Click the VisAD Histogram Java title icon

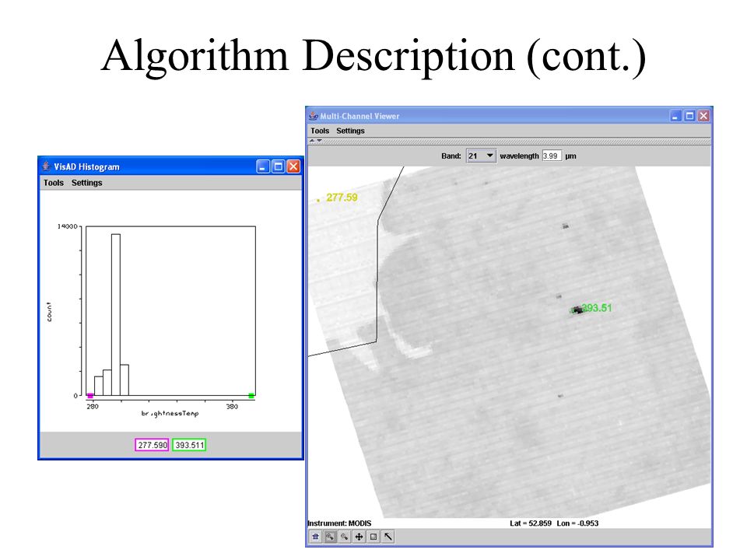pos(46,166)
